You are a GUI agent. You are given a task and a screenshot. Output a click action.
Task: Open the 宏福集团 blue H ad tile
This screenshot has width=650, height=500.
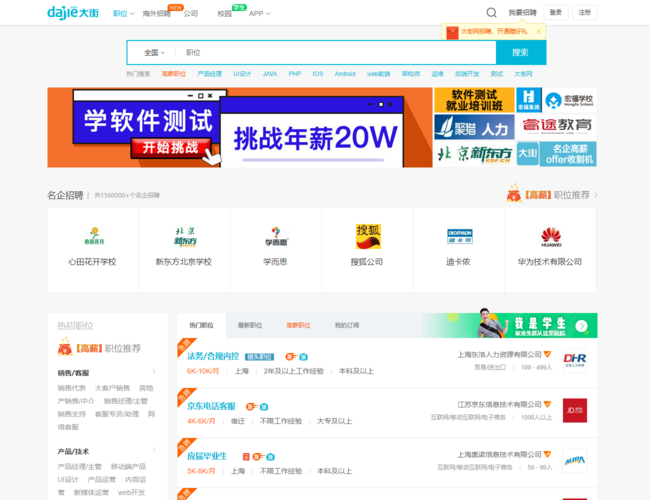(x=529, y=100)
